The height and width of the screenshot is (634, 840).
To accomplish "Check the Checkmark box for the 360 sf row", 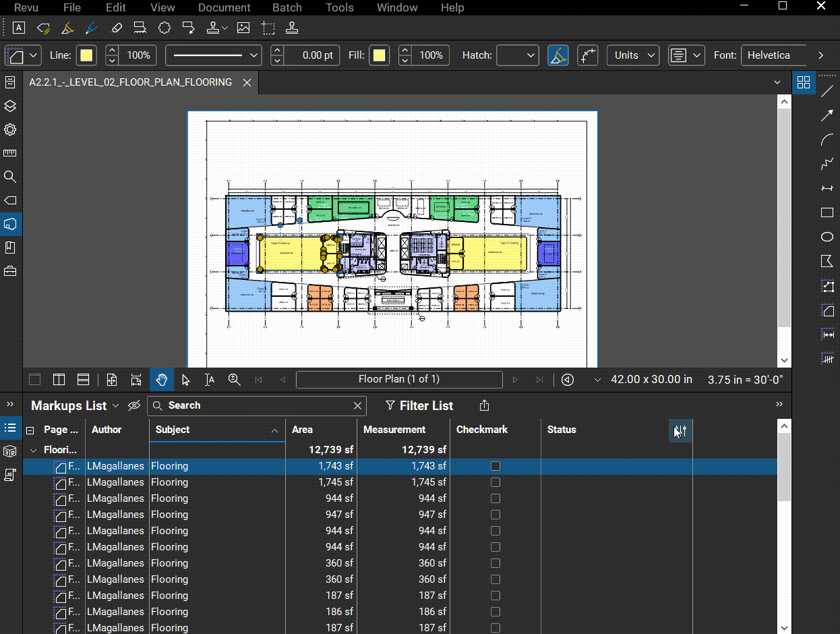I will pyautogui.click(x=496, y=563).
